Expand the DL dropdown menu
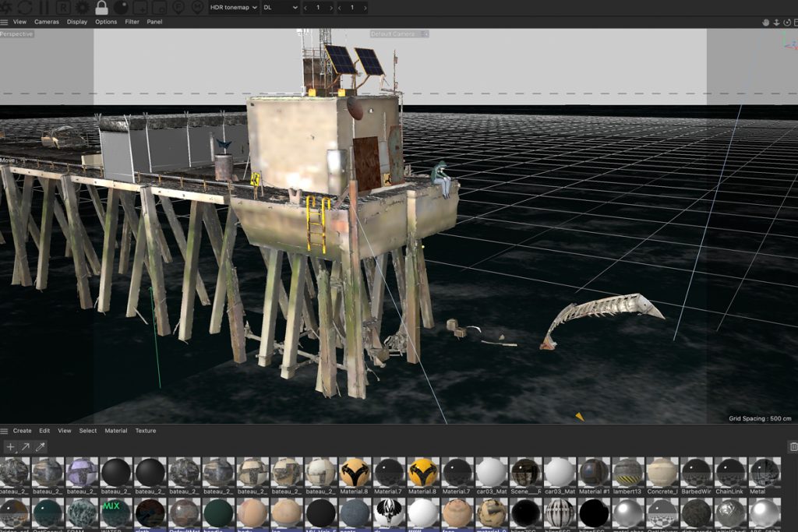Image resolution: width=798 pixels, height=532 pixels. pos(278,8)
